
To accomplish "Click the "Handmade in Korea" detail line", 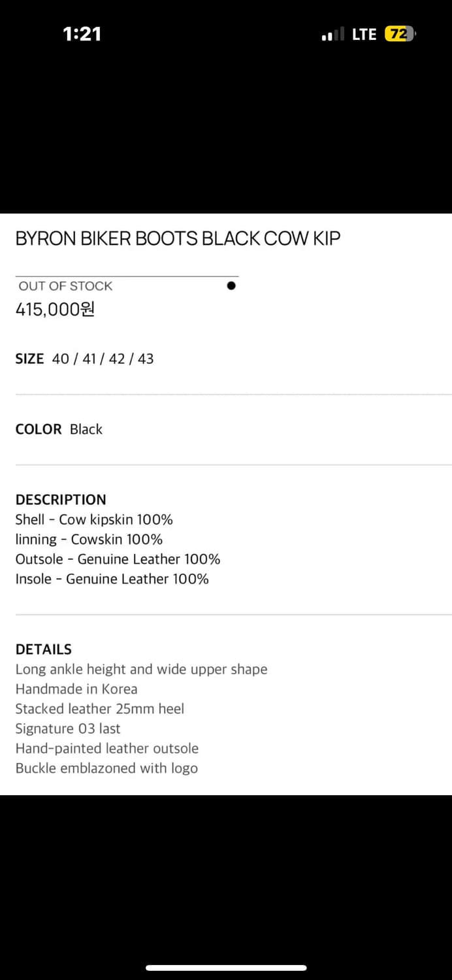I will coord(76,689).
